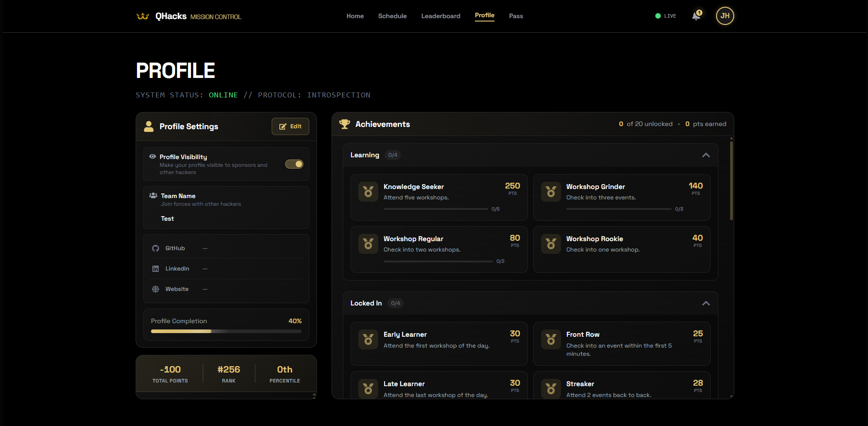Open the JH user avatar menu
This screenshot has height=426, width=868.
pyautogui.click(x=725, y=16)
